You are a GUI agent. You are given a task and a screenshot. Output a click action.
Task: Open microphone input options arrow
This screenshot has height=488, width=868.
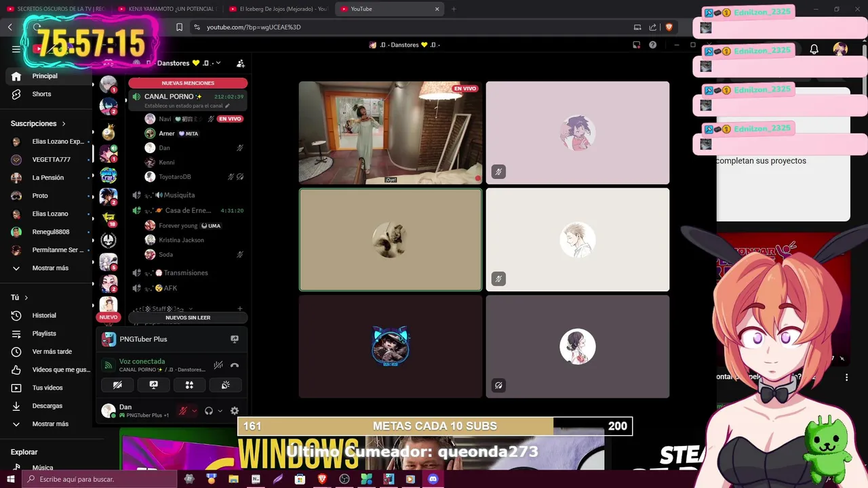click(194, 411)
